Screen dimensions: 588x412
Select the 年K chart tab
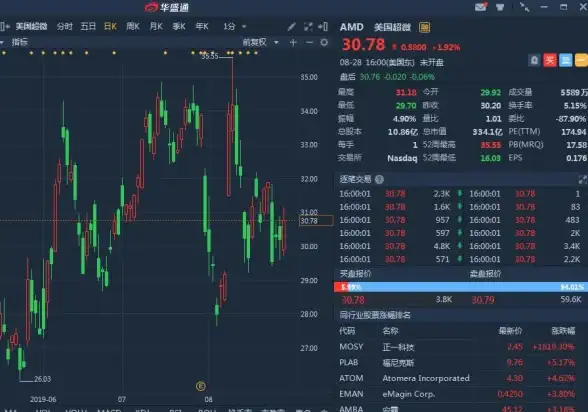[x=202, y=27]
